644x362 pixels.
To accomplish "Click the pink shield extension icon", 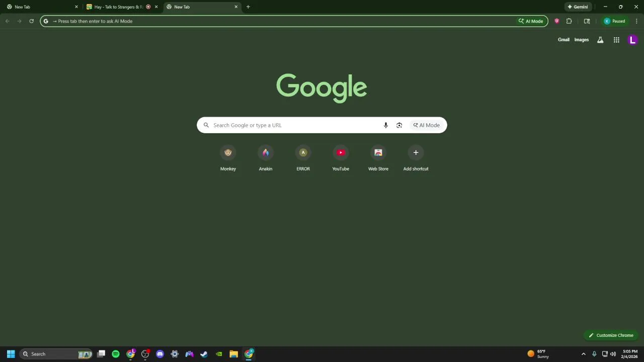I will (556, 21).
